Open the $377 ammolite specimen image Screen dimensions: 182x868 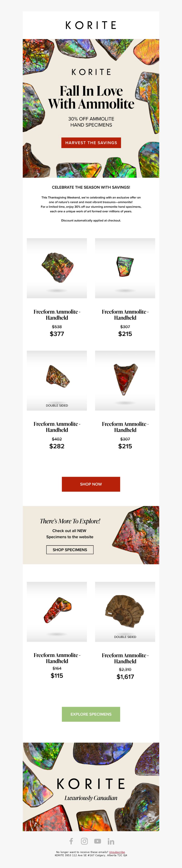57,268
